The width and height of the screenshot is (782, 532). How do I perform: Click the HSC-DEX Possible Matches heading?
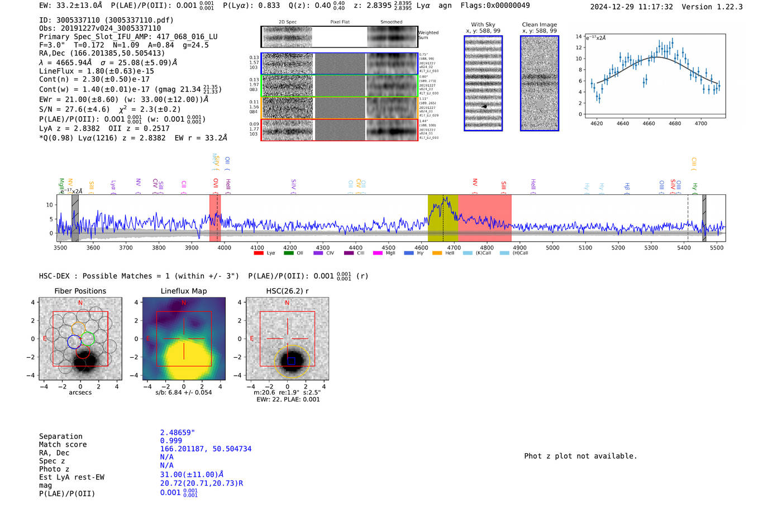139,276
